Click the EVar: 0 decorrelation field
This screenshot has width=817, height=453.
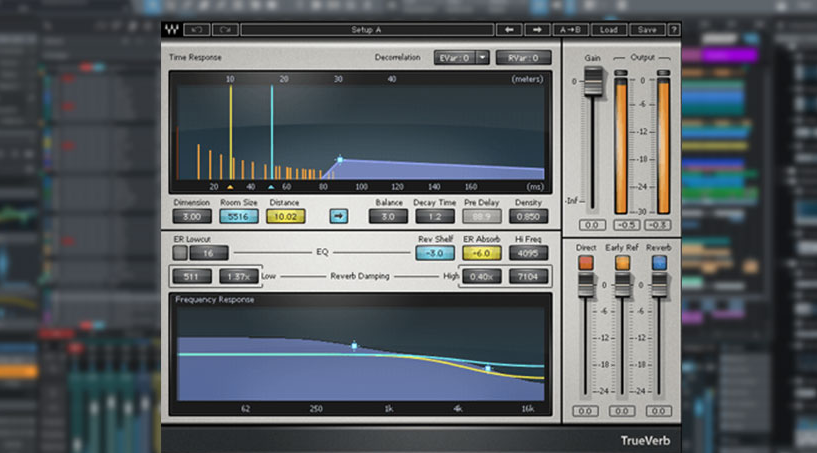[x=455, y=58]
